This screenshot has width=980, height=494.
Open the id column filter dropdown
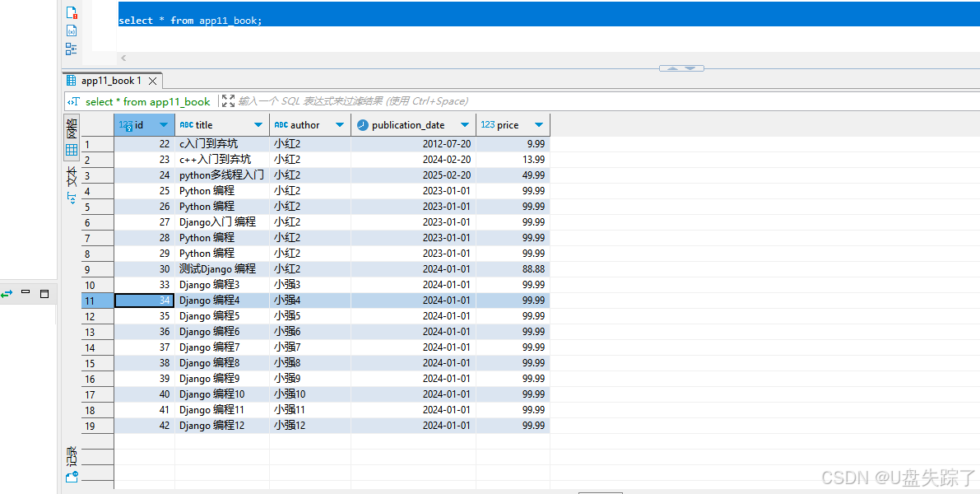tap(164, 125)
